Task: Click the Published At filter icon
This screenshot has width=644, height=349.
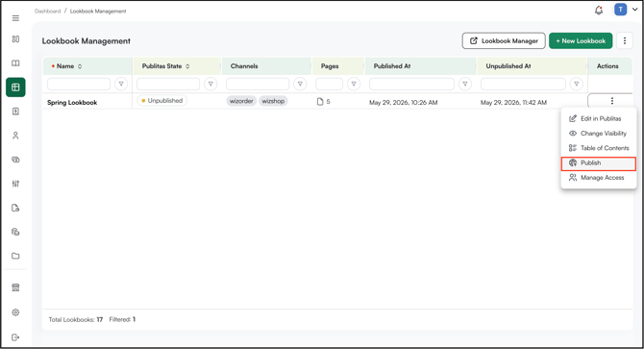Action: [465, 84]
